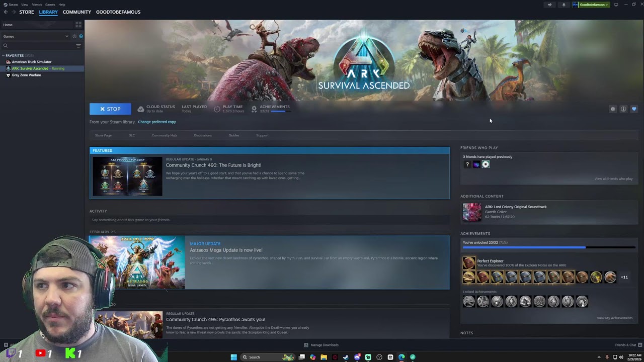
Task: Open the Guides link
Action: 234,135
